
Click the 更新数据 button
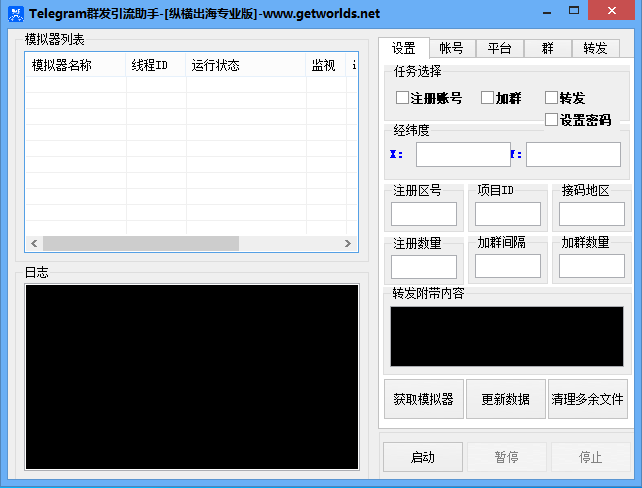click(506, 399)
